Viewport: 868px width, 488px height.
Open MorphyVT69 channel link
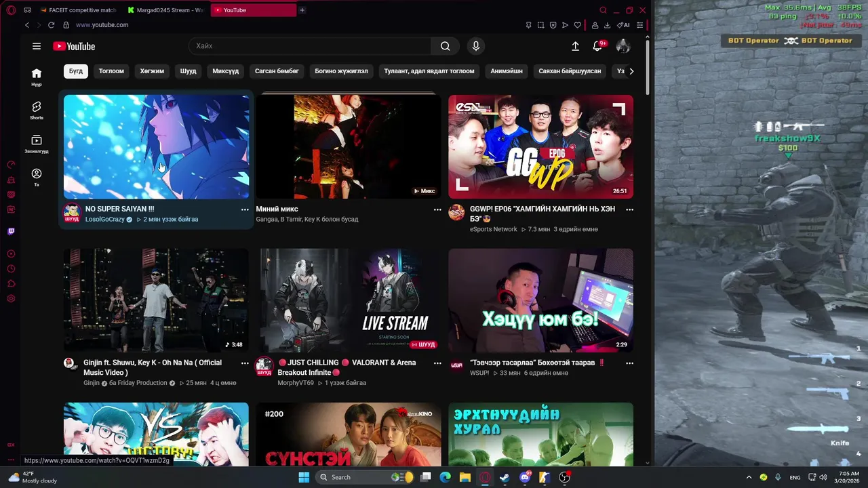(x=296, y=383)
